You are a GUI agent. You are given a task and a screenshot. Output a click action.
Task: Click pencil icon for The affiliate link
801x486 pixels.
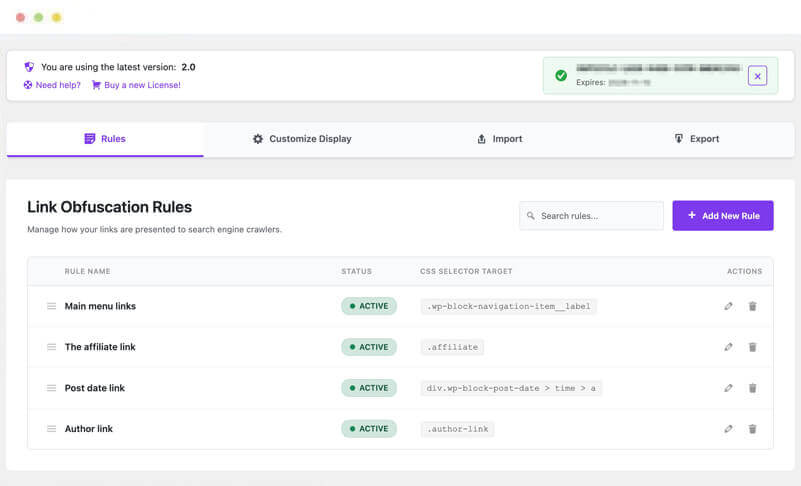pyautogui.click(x=728, y=347)
